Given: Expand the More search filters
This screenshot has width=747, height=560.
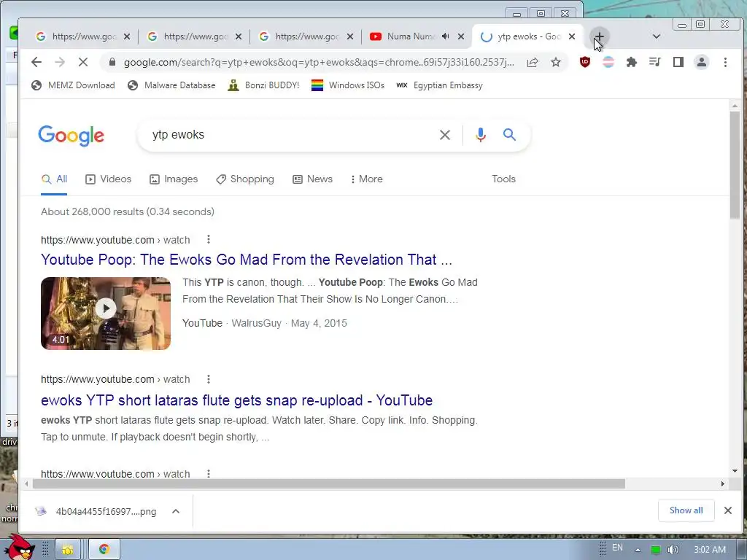Looking at the screenshot, I should (x=366, y=179).
